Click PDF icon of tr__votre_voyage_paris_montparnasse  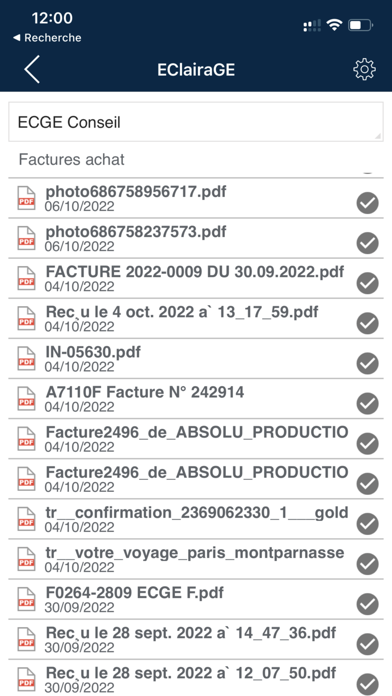point(26,559)
